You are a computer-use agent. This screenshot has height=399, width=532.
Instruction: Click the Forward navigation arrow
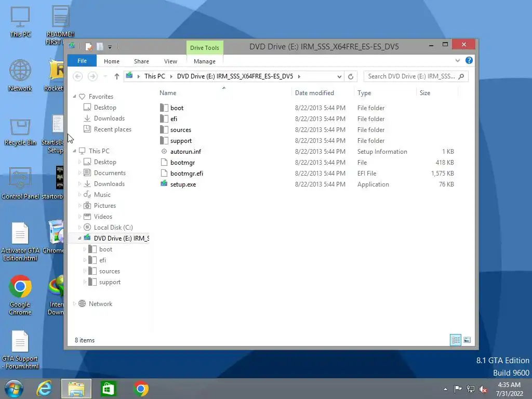(x=92, y=76)
